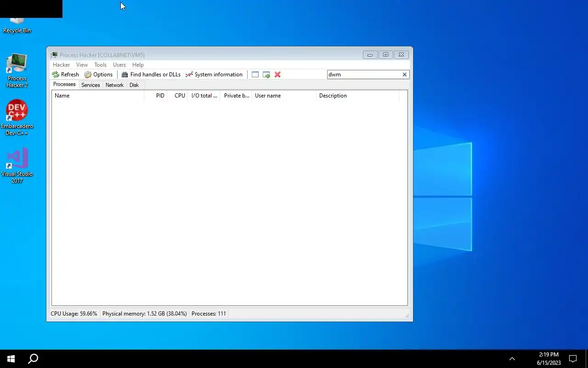Viewport: 588px width, 368px height.
Task: Clear the dwm search box
Action: click(405, 75)
